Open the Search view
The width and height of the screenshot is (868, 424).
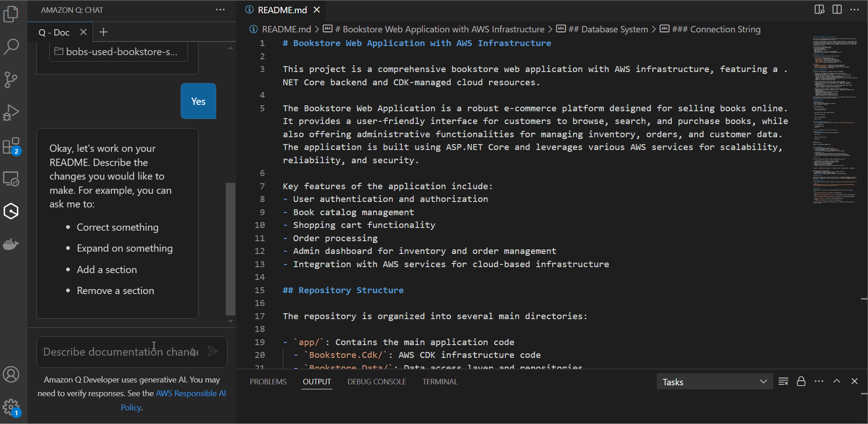click(11, 47)
